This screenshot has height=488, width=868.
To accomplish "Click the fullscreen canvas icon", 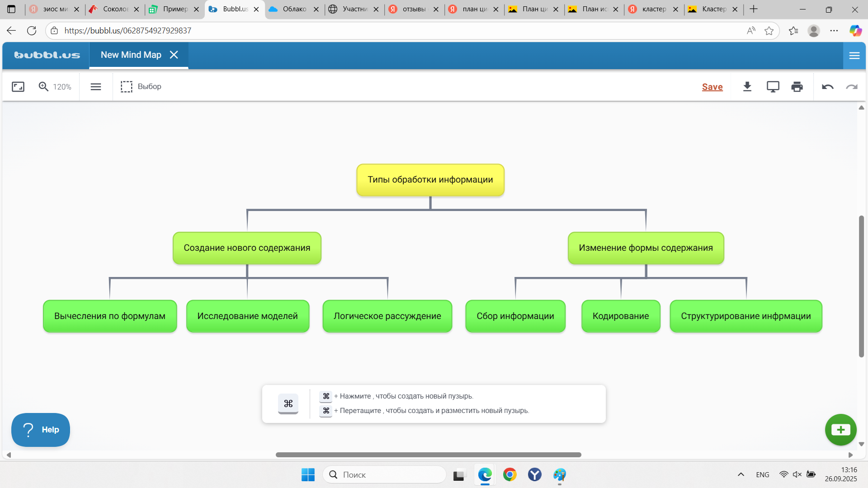I will (x=18, y=87).
